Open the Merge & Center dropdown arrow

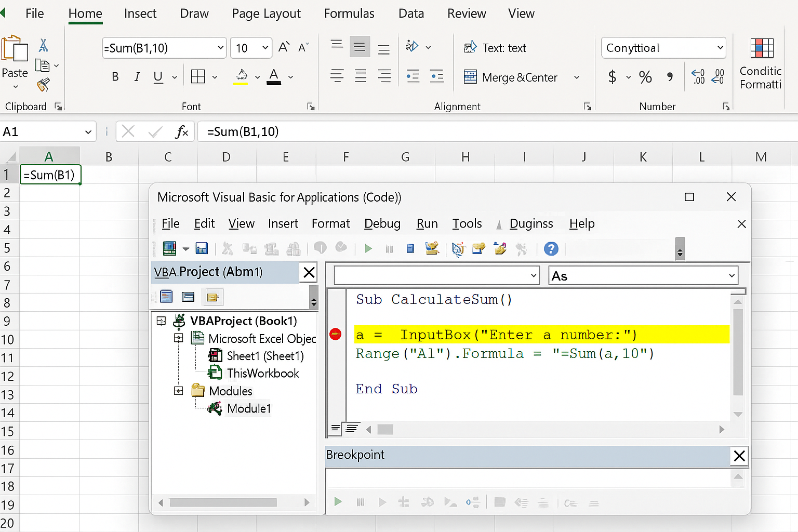click(577, 77)
